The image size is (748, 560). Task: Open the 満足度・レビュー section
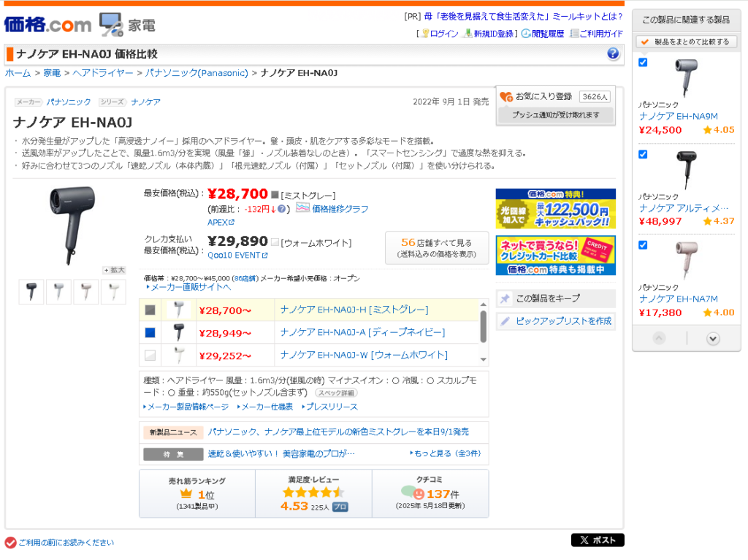point(313,494)
